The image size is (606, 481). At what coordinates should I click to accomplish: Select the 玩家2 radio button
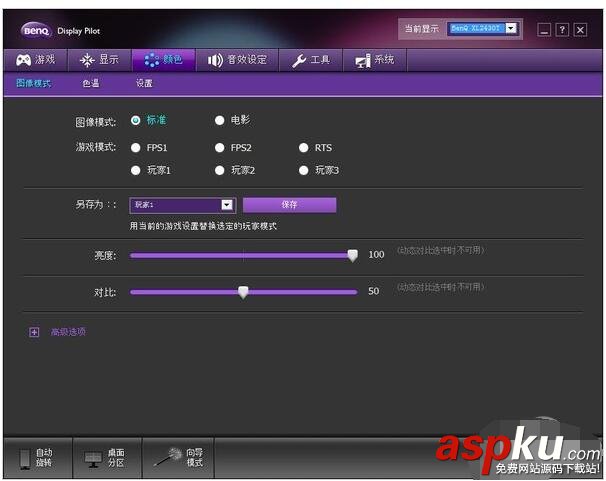[x=220, y=170]
